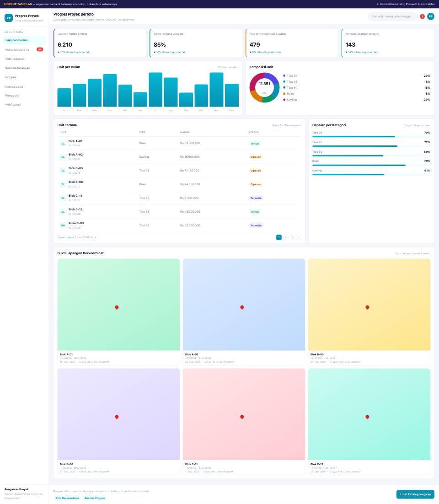This screenshot has width=439, height=504.
Task: Click the map pin on Blok A-01 photo
Action: coord(117,307)
